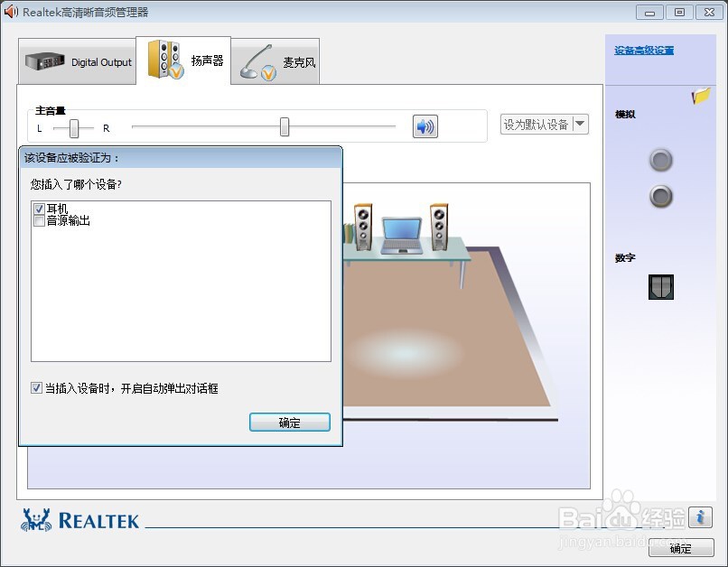Click the yellow folder connector settings icon
The width and height of the screenshot is (728, 567).
pos(701,96)
